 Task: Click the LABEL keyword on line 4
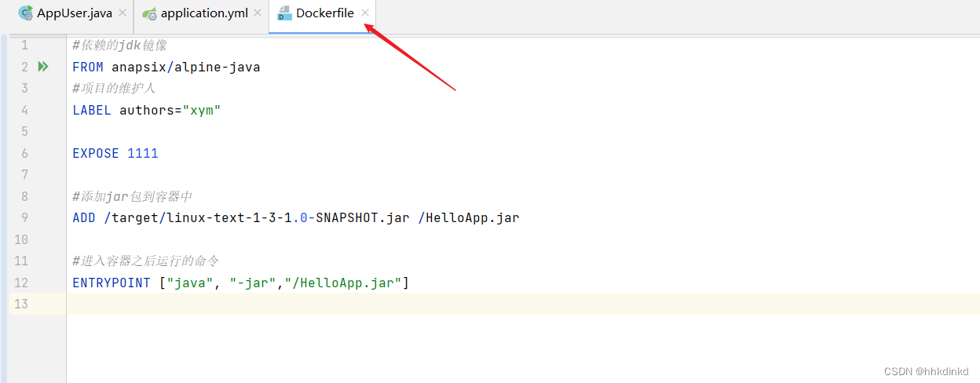pos(92,110)
